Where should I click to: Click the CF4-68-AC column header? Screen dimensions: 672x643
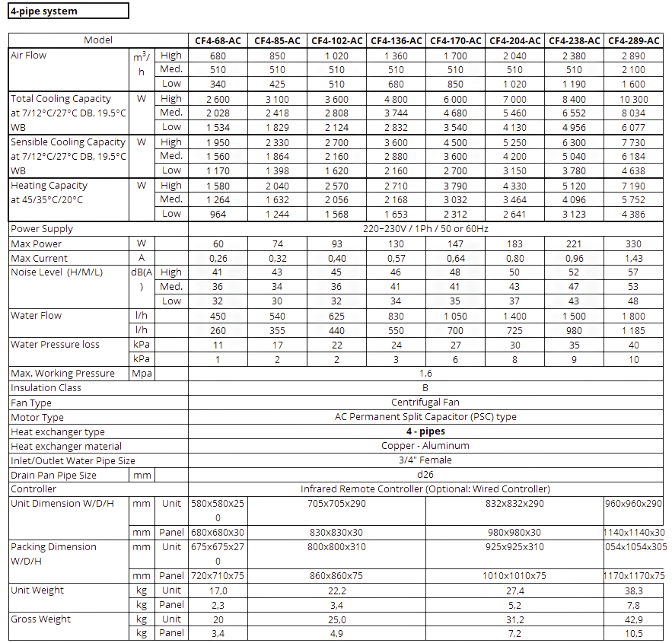(218, 40)
